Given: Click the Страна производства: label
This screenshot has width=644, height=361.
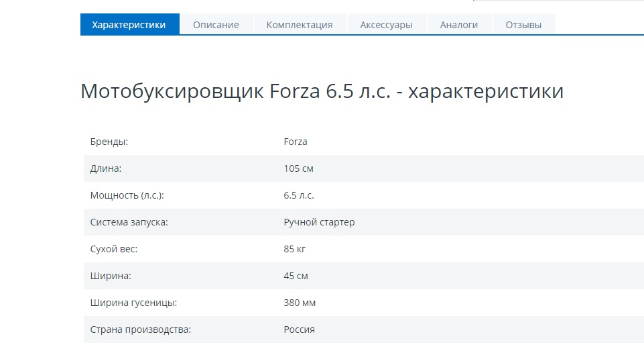Looking at the screenshot, I should [x=141, y=329].
